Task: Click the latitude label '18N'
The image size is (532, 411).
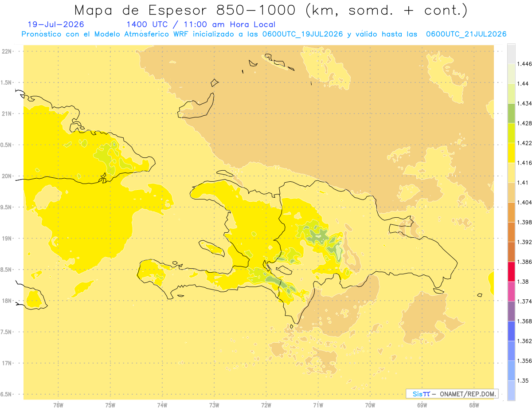Action: 7,301
